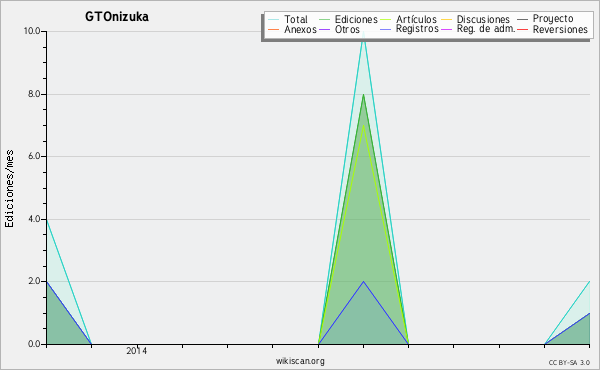Click the blue Registros peak at 2.0

(x=364, y=282)
